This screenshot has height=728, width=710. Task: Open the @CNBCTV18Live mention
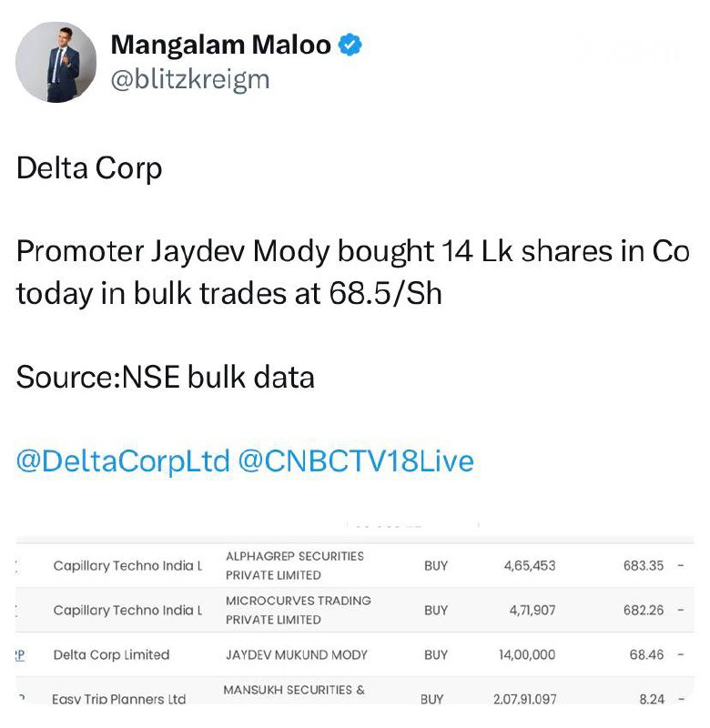coord(356,461)
